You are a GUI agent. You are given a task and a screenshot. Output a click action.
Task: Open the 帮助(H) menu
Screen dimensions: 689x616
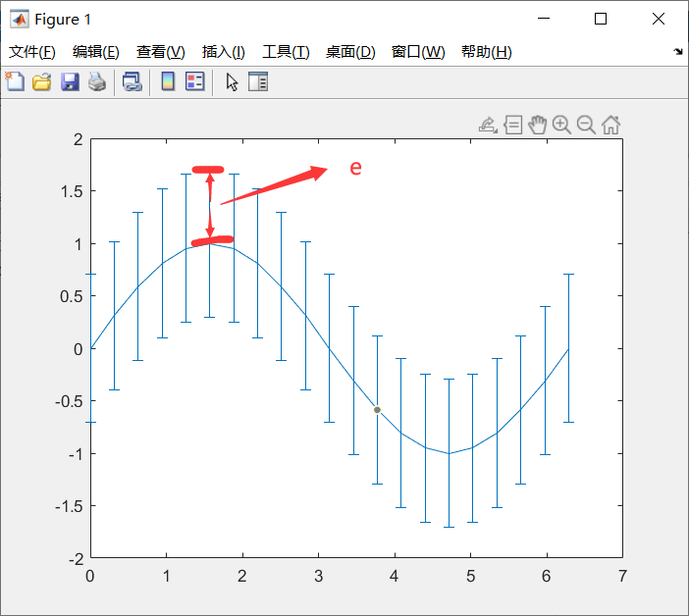[487, 52]
